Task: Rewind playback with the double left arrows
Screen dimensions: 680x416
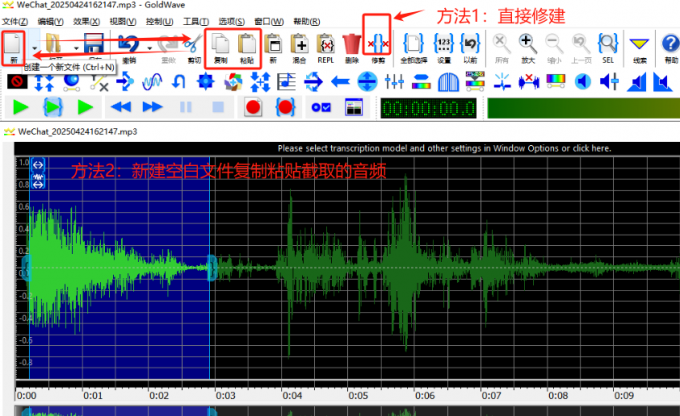Action: (x=121, y=107)
